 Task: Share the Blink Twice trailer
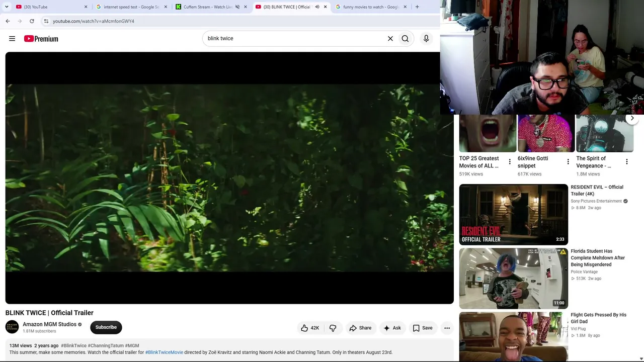[360, 328]
